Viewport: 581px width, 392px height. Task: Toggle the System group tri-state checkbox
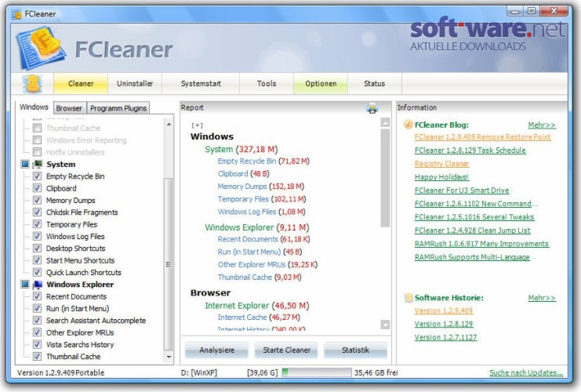[25, 164]
